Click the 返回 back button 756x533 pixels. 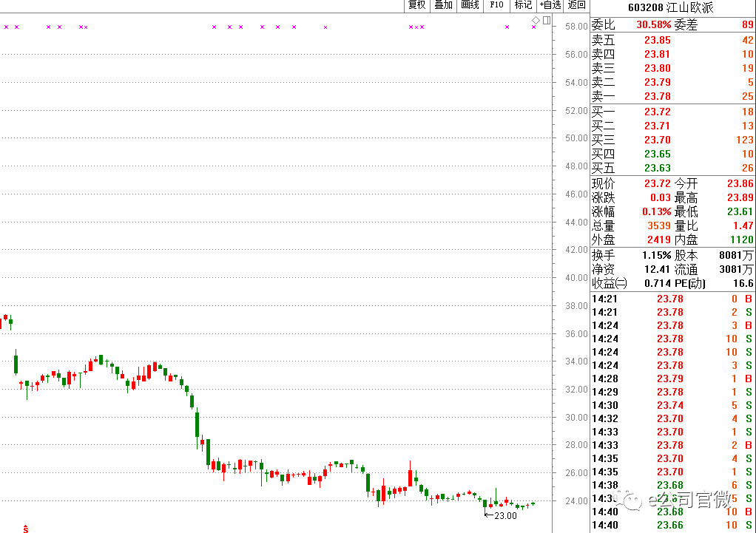[577, 5]
